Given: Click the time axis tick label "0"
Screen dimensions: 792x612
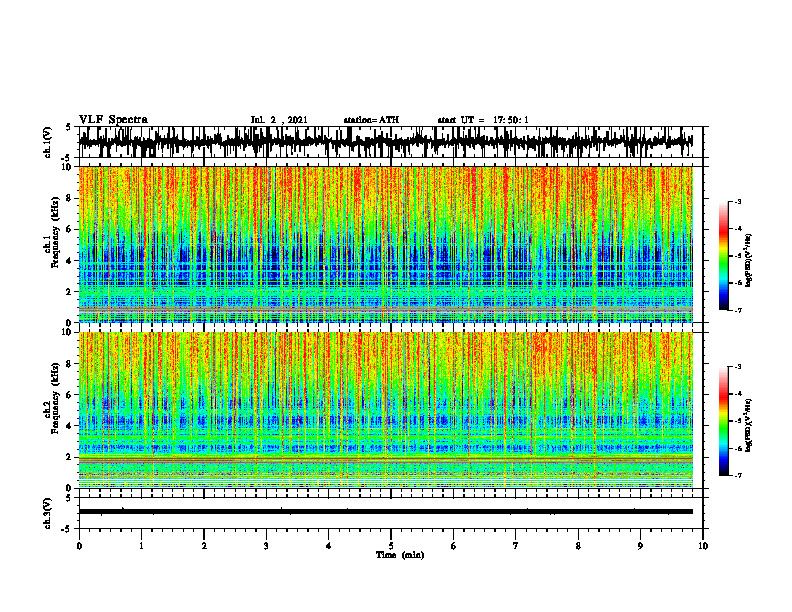Looking at the screenshot, I should point(79,546).
